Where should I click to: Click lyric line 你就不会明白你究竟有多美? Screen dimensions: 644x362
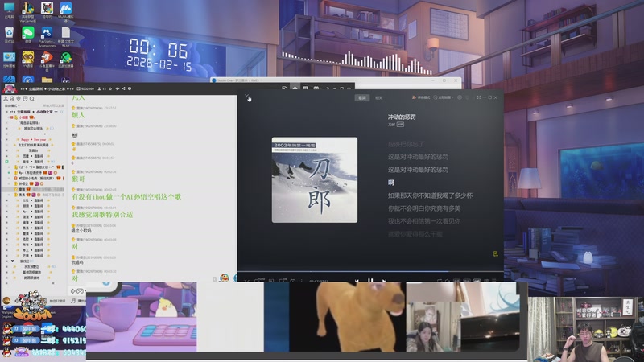tap(424, 208)
